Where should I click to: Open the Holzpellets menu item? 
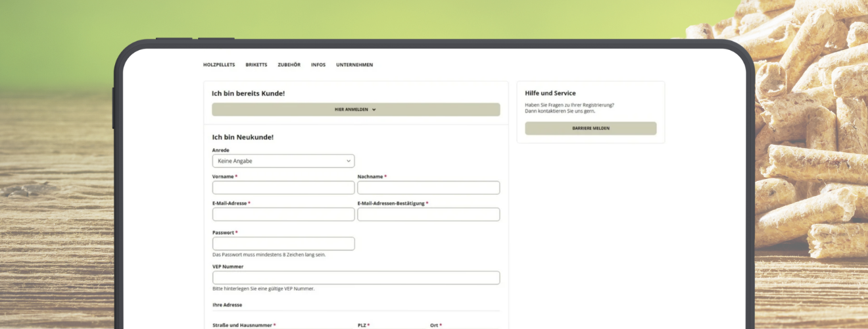pos(219,65)
